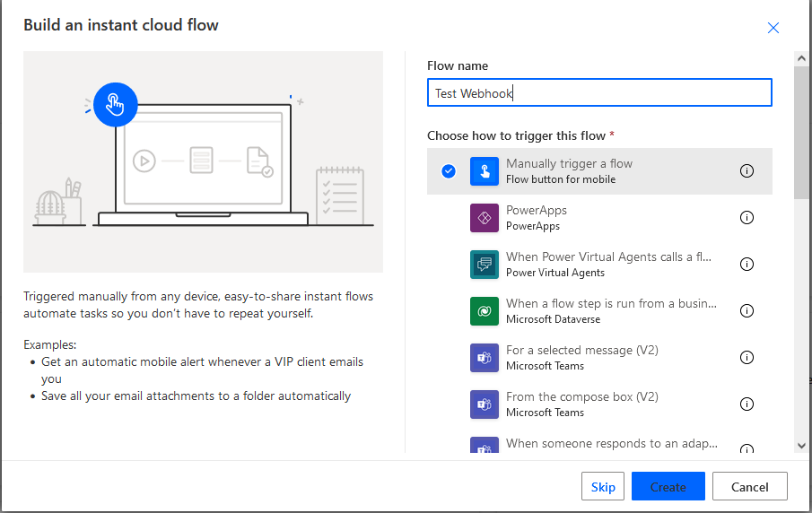Select the green Microsoft Dataverse icon

click(x=485, y=311)
